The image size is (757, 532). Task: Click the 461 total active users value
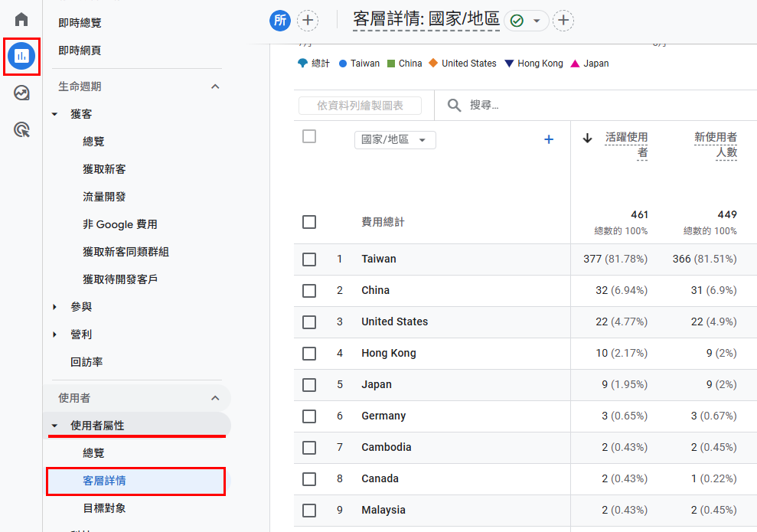[639, 215]
